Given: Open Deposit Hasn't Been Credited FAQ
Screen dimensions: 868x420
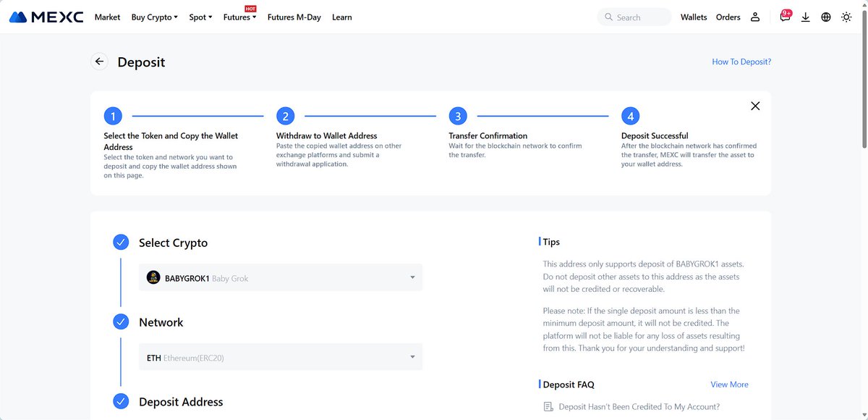Looking at the screenshot, I should (x=639, y=407).
